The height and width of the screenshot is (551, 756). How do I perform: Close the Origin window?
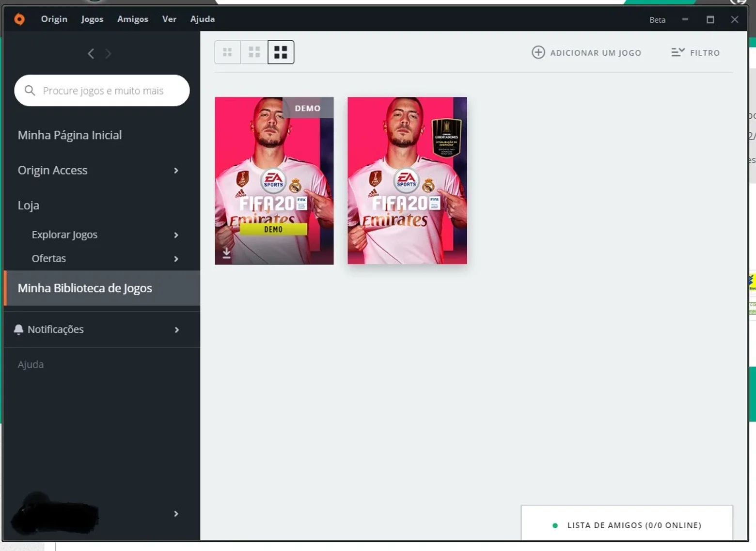(735, 19)
